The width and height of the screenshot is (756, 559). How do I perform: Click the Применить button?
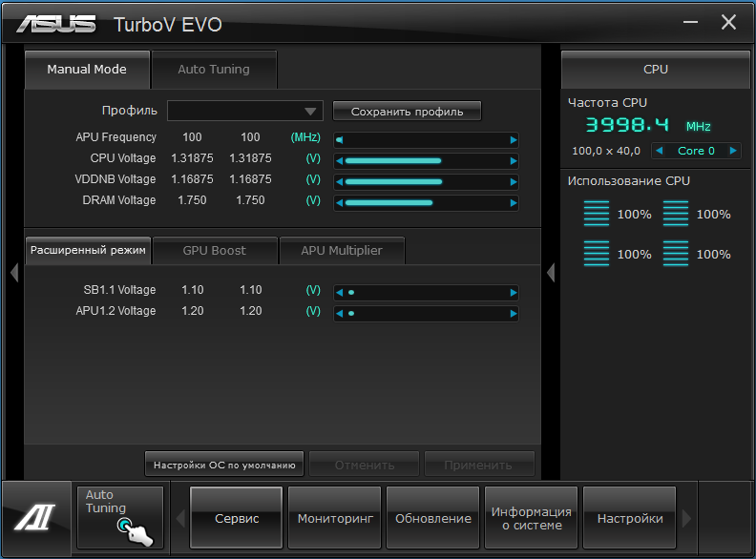[479, 465]
